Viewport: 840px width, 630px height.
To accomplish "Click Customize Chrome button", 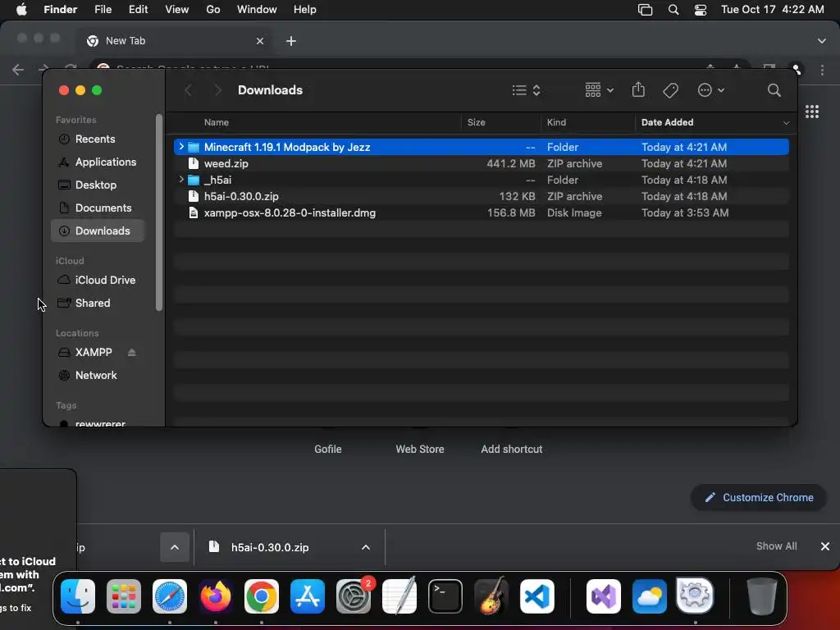I will point(759,498).
